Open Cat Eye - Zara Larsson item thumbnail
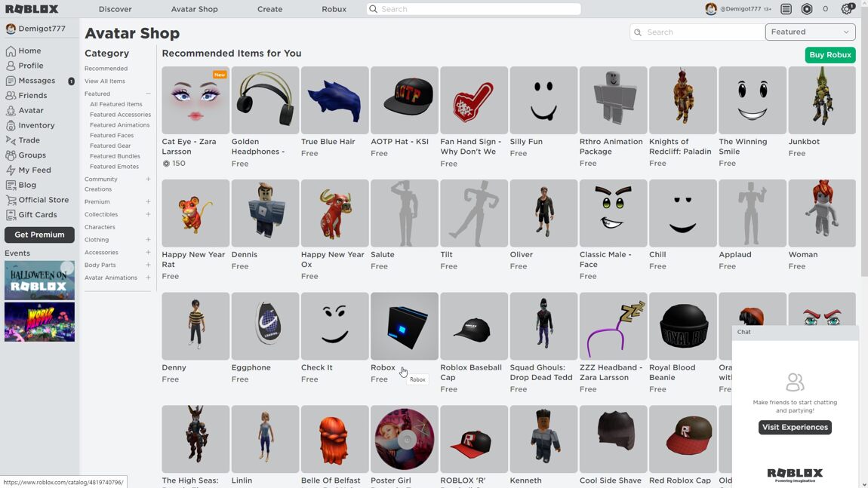The width and height of the screenshot is (868, 488). (x=195, y=100)
